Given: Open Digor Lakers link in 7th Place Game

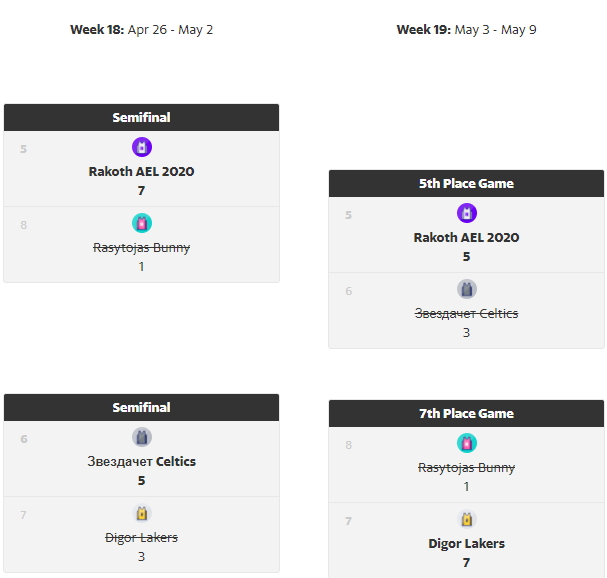Looking at the screenshot, I should [467, 543].
